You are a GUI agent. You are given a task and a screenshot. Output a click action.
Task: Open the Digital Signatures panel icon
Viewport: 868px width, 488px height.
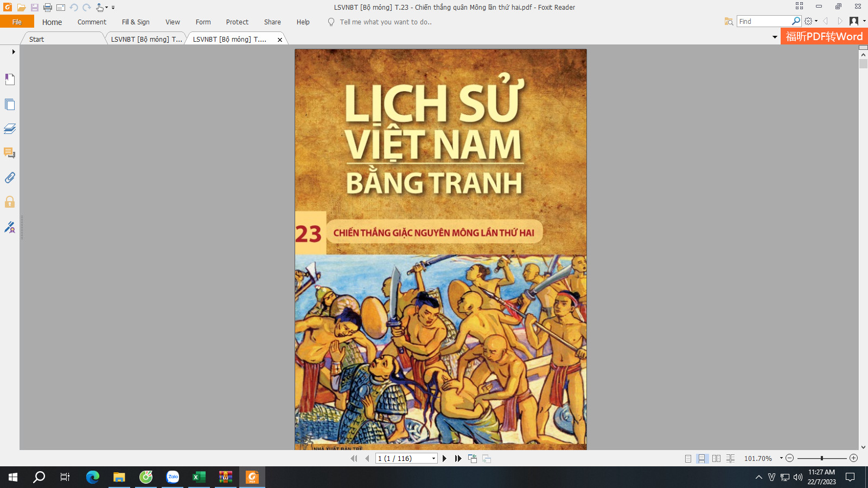[x=10, y=227]
